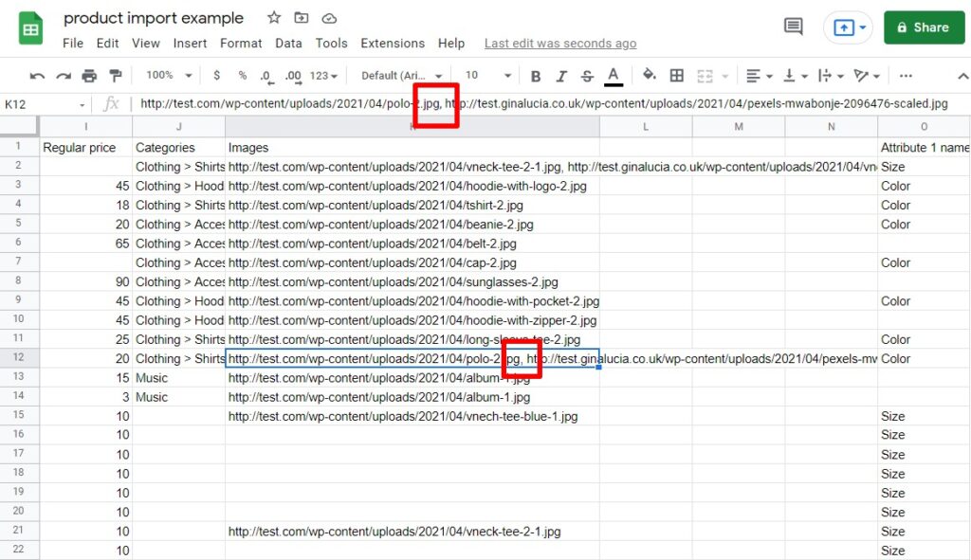Open the Text color picker
The height and width of the screenshot is (560, 971).
point(614,74)
